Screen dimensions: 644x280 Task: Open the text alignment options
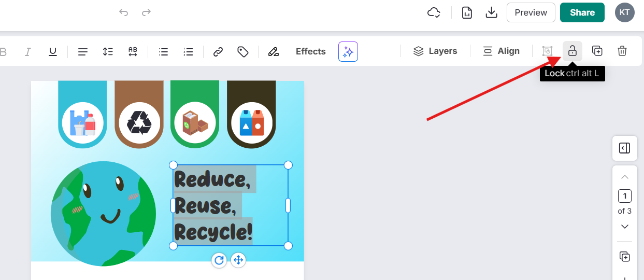[83, 51]
